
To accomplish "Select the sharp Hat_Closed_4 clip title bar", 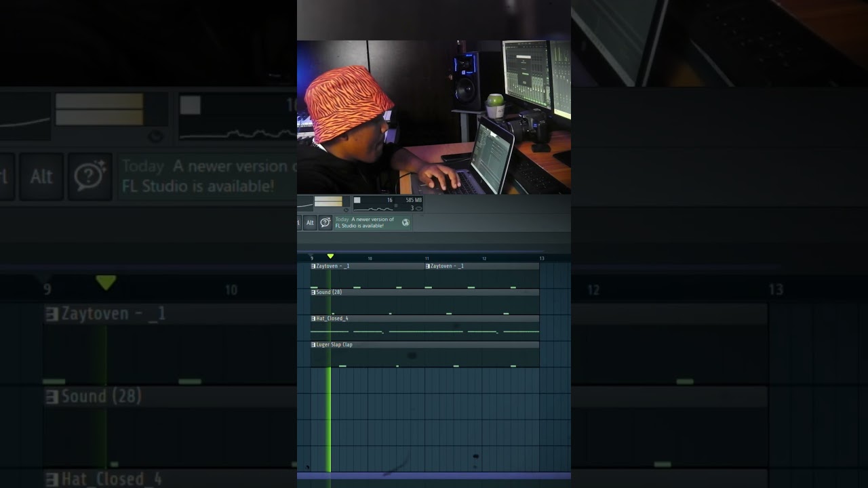I will pos(425,319).
